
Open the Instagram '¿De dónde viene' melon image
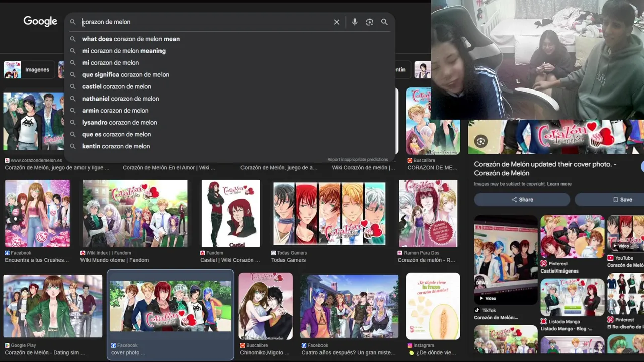click(433, 306)
